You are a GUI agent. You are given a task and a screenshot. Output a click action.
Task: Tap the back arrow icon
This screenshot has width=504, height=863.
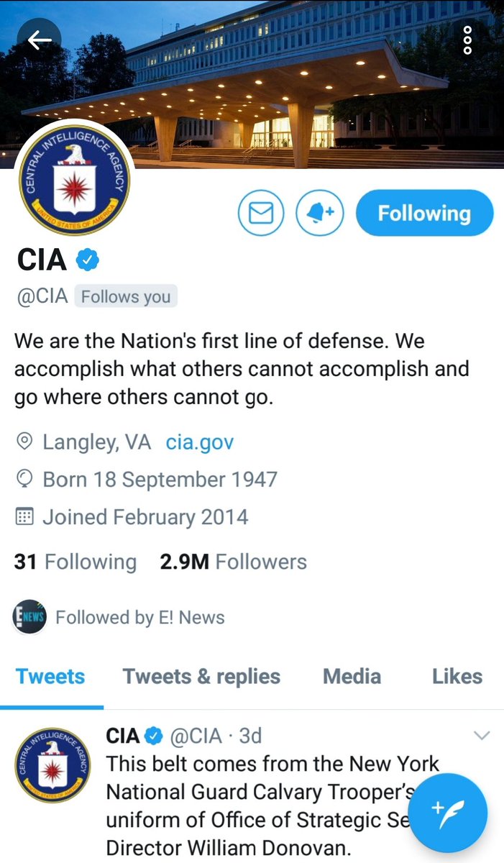40,40
